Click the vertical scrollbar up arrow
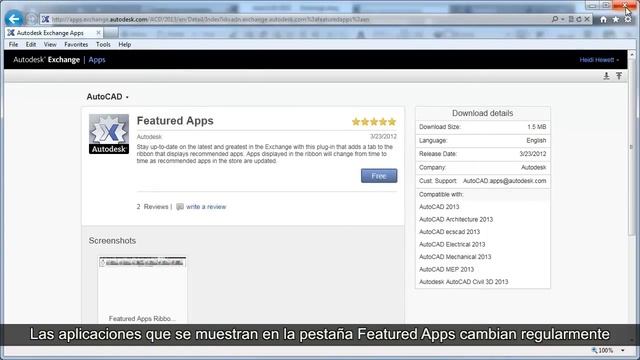 pos(632,54)
